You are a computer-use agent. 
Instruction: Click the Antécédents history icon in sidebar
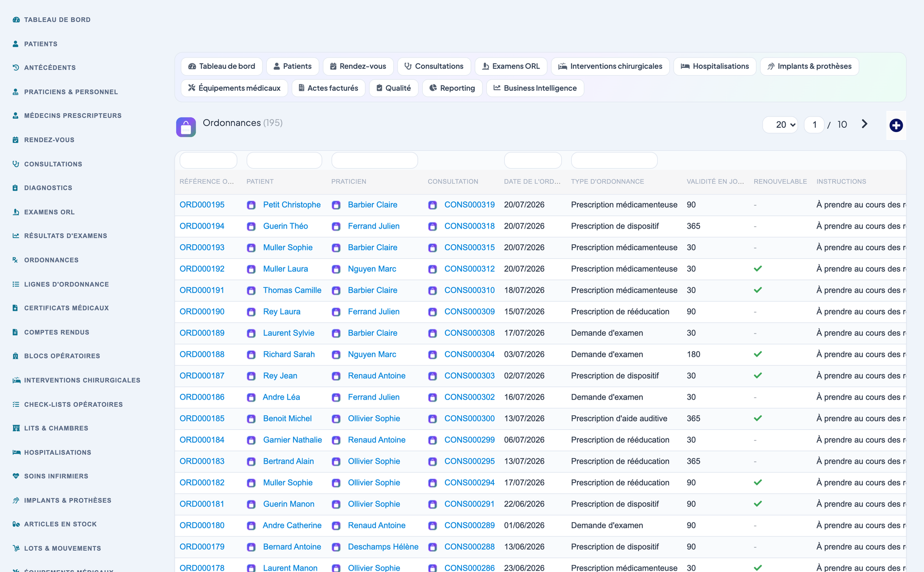16,67
